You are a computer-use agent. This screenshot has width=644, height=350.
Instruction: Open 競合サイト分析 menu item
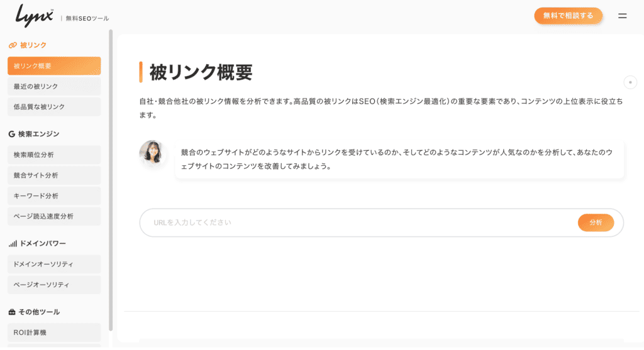54,175
